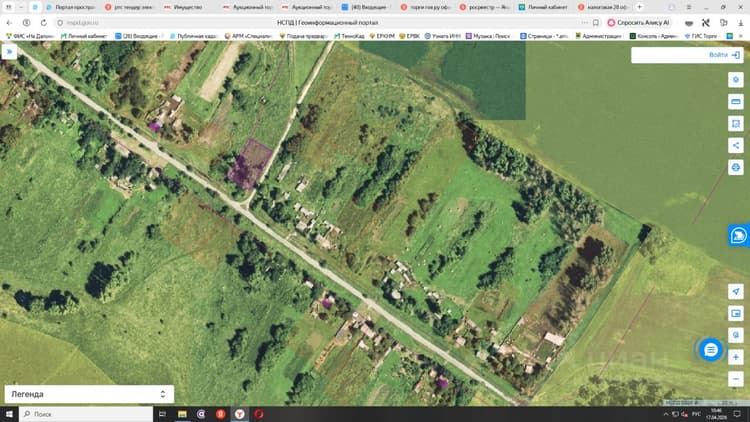Viewport: 750px width, 422px height.
Task: Expand the left sidebar with double-chevron button
Action: click(x=9, y=51)
